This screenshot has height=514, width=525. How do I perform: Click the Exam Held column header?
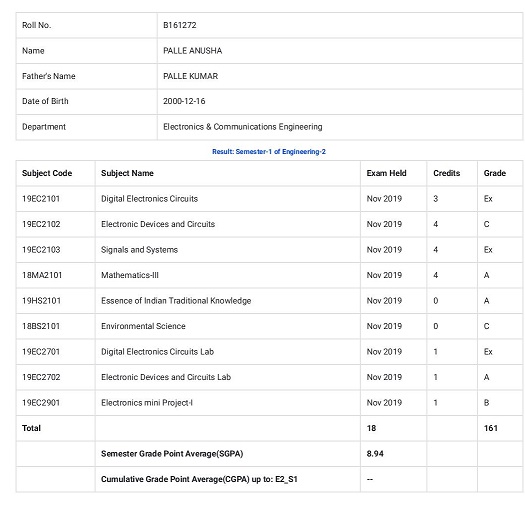pos(386,173)
